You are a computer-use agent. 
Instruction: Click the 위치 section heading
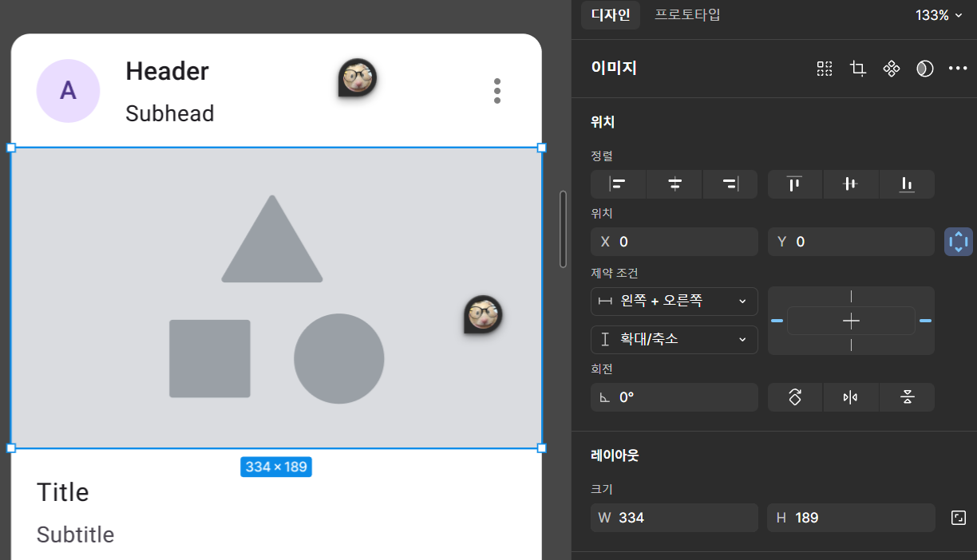pyautogui.click(x=603, y=122)
